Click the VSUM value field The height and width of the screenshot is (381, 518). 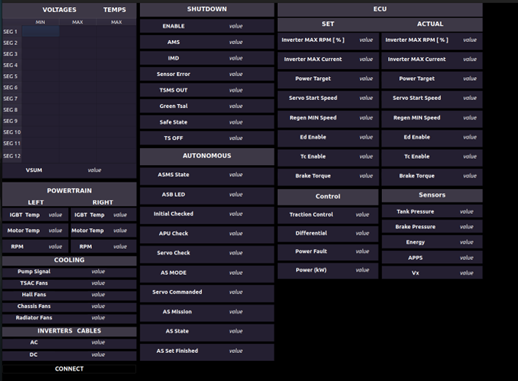click(95, 170)
